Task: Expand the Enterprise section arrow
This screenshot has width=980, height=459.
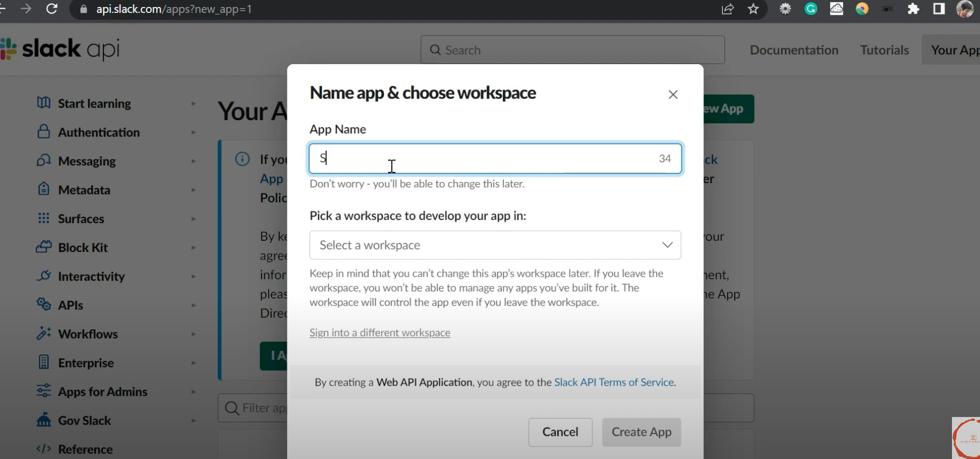Action: click(193, 363)
